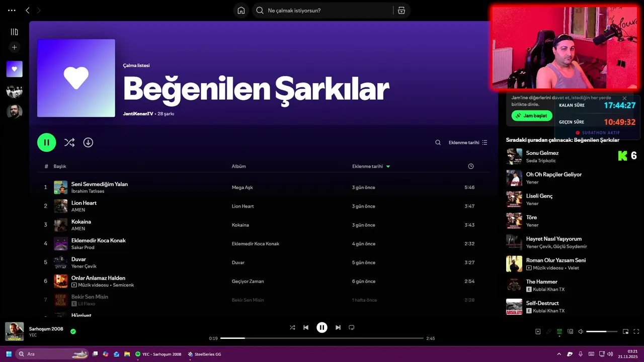Seek on the song progress bar
644x362 pixels.
[x=322, y=338]
